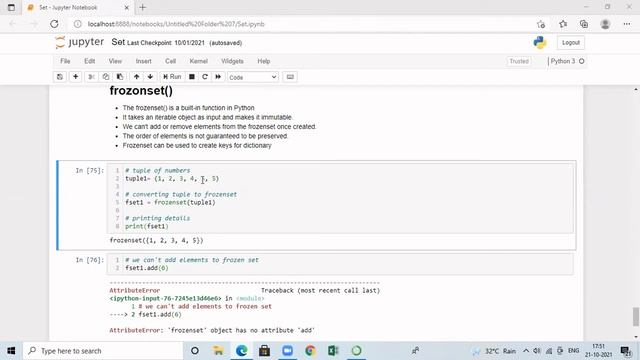
Task: Click the Trusted notebook indicator
Action: coord(519,61)
